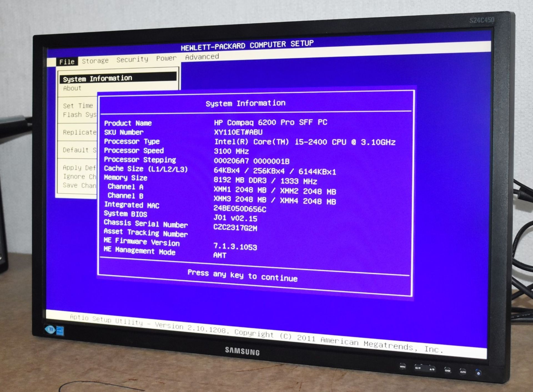Viewport: 533px width, 392px height.
Task: Click the Energy Star sticker on bezel
Action: [60, 330]
